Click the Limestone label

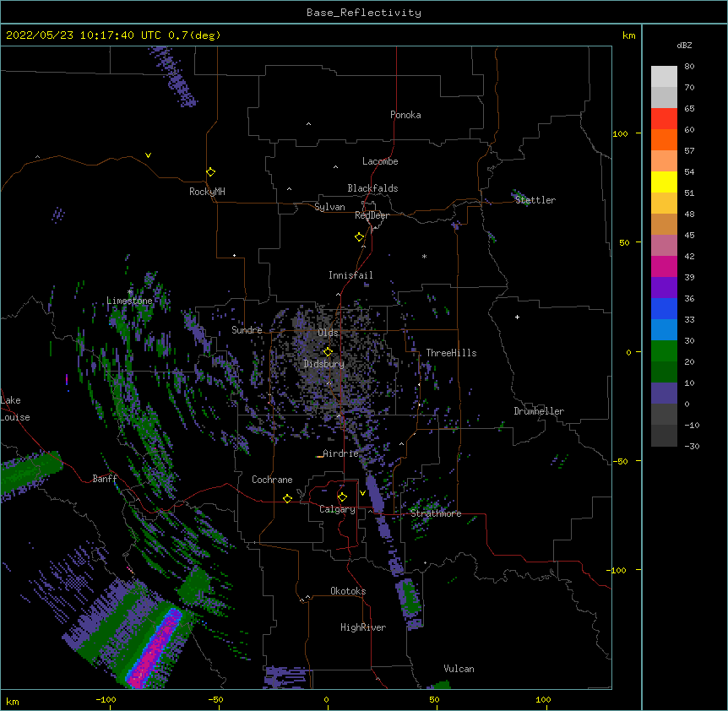[x=129, y=301]
